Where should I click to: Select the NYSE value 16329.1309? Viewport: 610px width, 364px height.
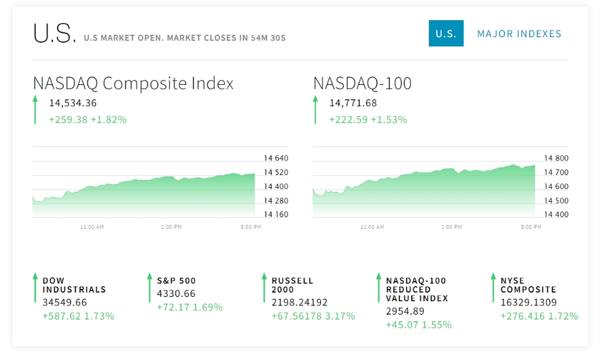(528, 302)
